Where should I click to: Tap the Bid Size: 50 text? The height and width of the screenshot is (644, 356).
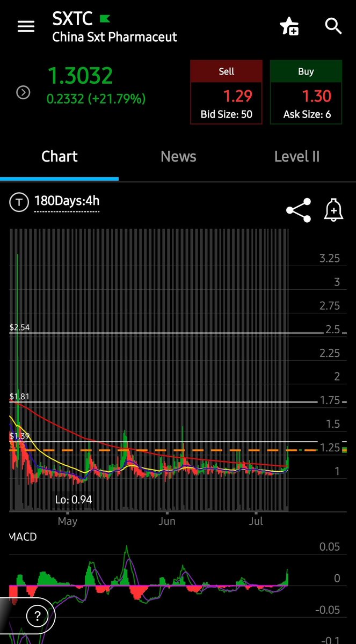click(x=226, y=114)
